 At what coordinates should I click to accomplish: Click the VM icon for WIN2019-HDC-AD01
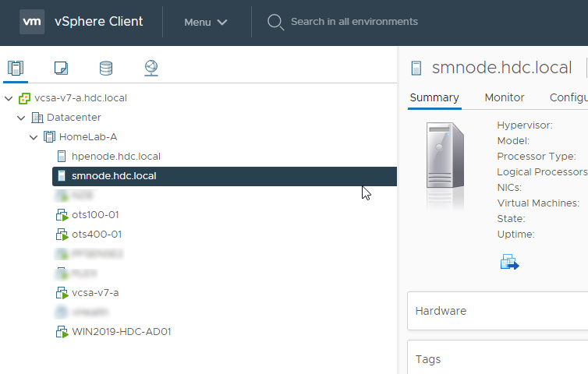[x=62, y=332]
